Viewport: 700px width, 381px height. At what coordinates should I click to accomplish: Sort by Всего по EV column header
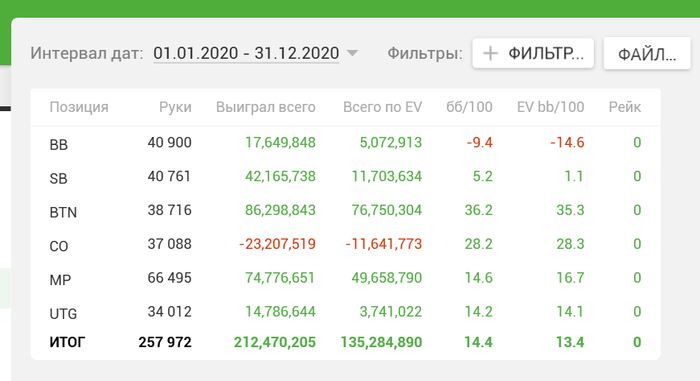tap(382, 107)
